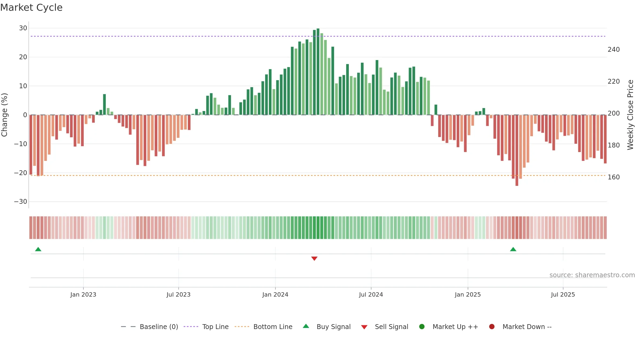Click the 10 tick on the left axis
Screen dimensions: 644x362
(x=23, y=86)
